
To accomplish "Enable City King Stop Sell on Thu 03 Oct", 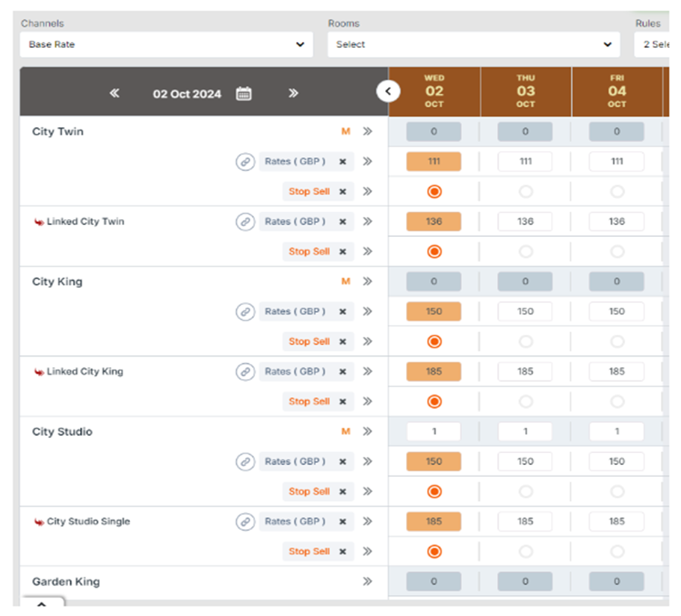I will click(x=526, y=342).
